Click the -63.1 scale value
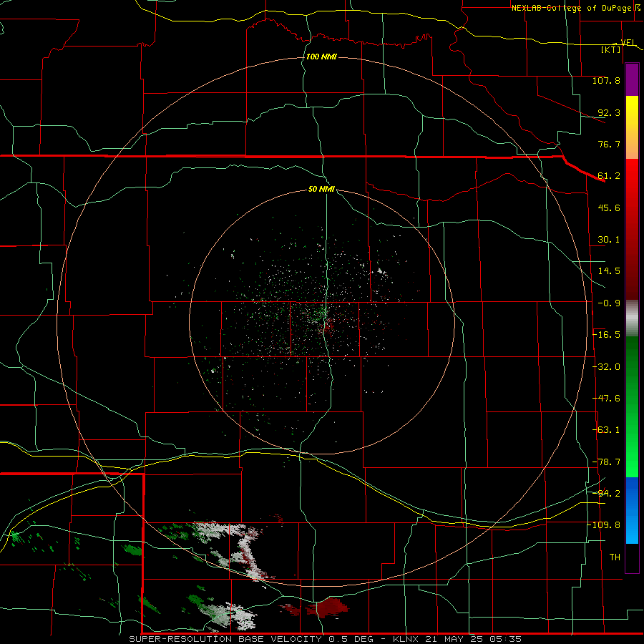This screenshot has height=644, width=644. (x=606, y=430)
